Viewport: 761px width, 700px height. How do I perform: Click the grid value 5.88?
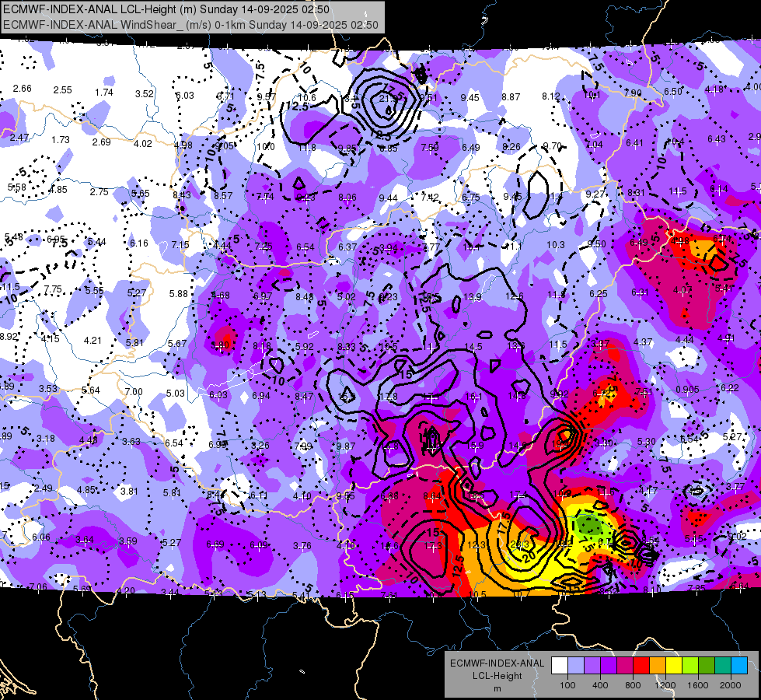click(178, 294)
